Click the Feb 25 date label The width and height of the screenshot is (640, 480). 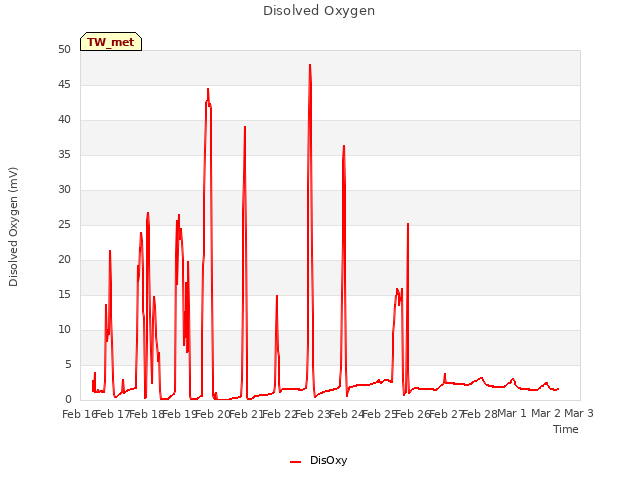point(380,414)
